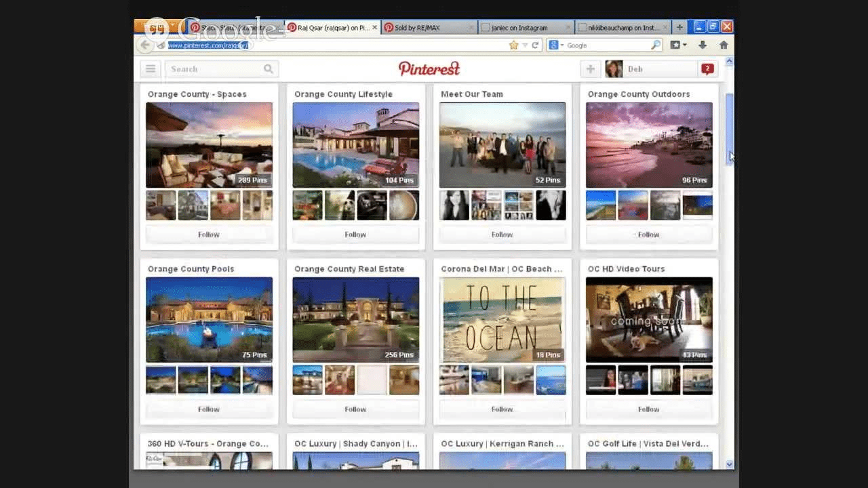Open the downloads arrow icon
This screenshot has height=488, width=868.
coord(703,45)
